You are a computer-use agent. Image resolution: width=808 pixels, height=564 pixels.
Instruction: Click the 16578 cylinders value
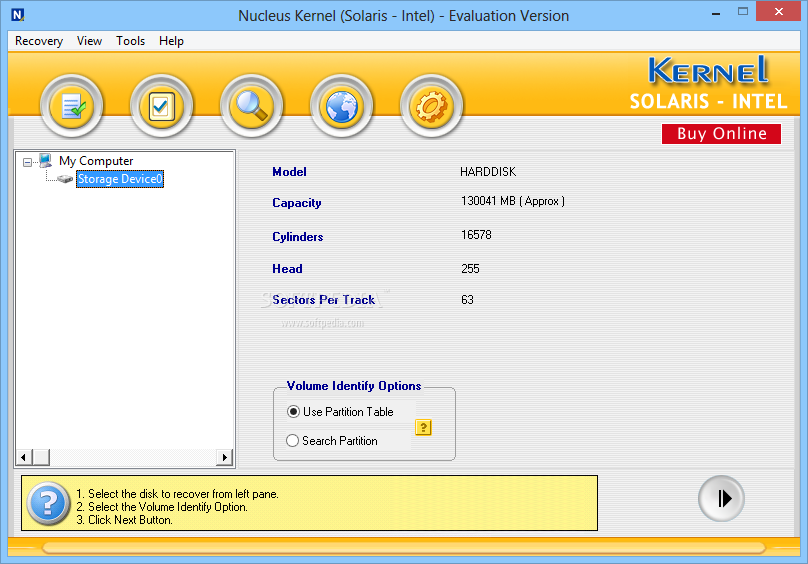[x=476, y=235]
